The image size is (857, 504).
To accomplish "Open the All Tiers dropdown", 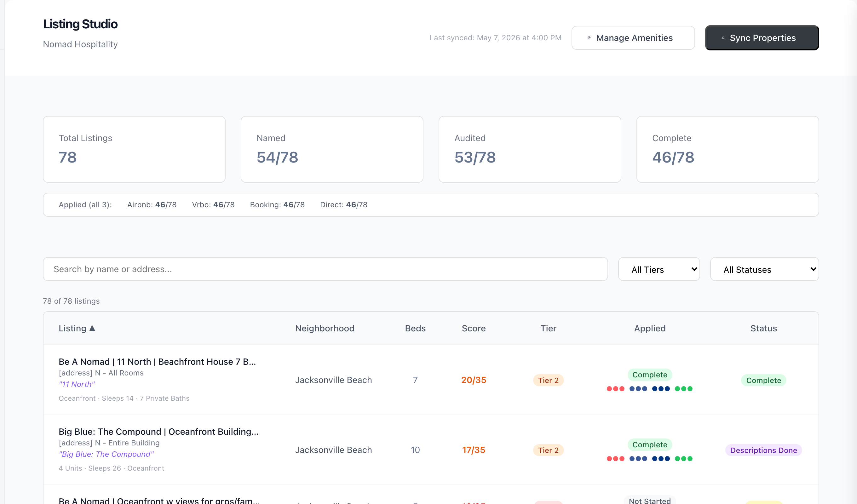I will tap(659, 269).
